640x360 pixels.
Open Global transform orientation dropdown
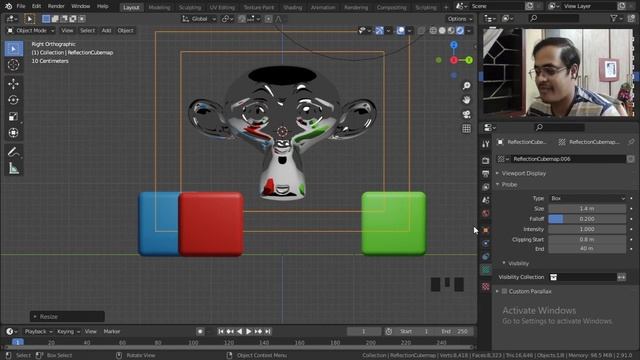(x=199, y=19)
